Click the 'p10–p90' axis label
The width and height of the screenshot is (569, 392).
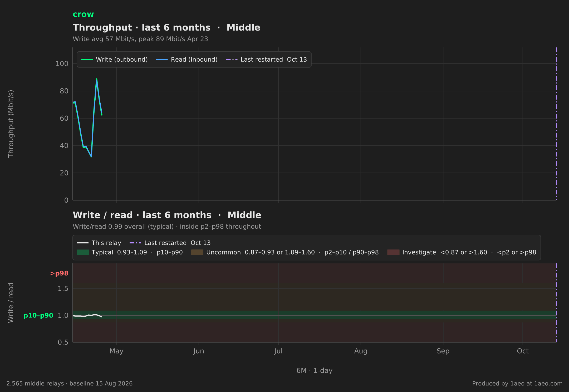click(x=38, y=316)
